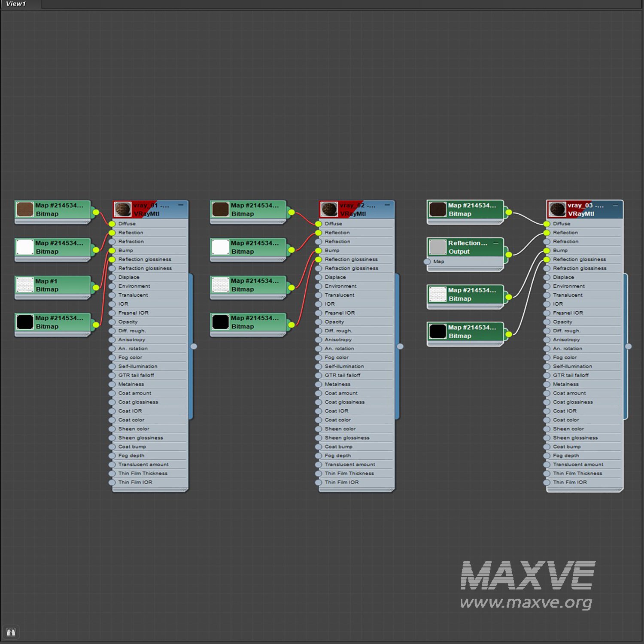Click the output socket of Map #1 Bitmap
The width and height of the screenshot is (644, 644).
pos(96,288)
